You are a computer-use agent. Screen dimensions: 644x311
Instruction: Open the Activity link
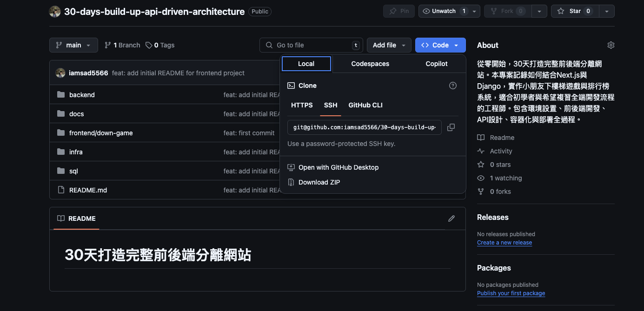coord(495,151)
